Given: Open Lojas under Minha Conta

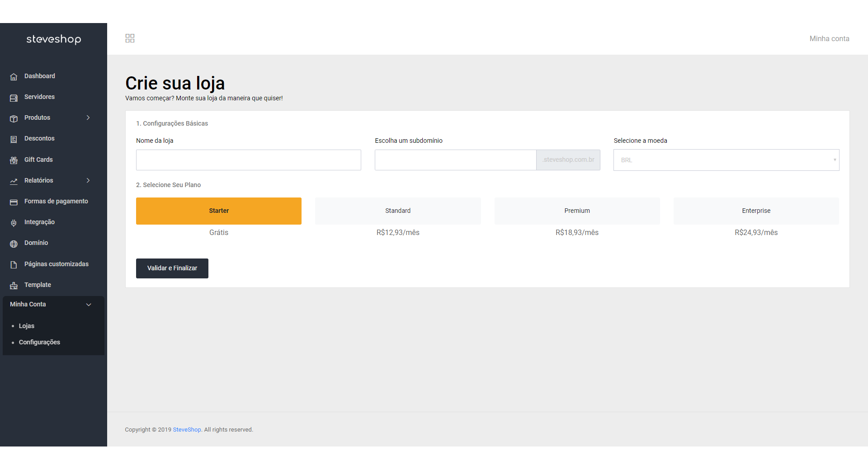Looking at the screenshot, I should click(27, 326).
